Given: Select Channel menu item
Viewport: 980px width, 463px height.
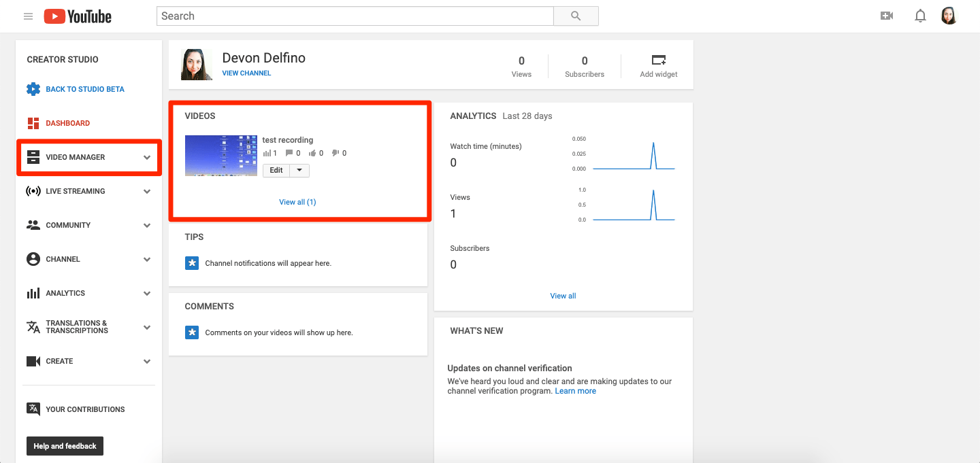Looking at the screenshot, I should click(x=63, y=259).
